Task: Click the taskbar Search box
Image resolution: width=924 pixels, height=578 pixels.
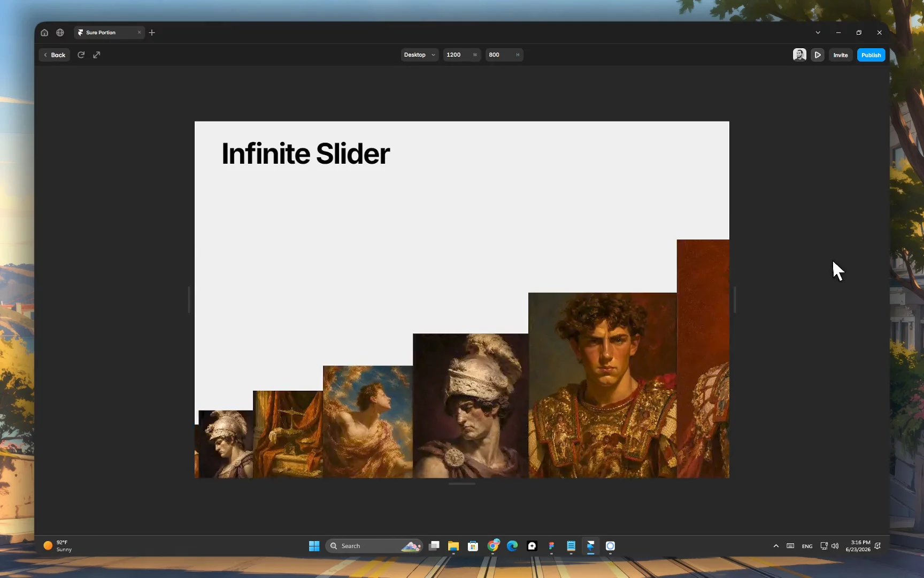Action: pyautogui.click(x=374, y=546)
